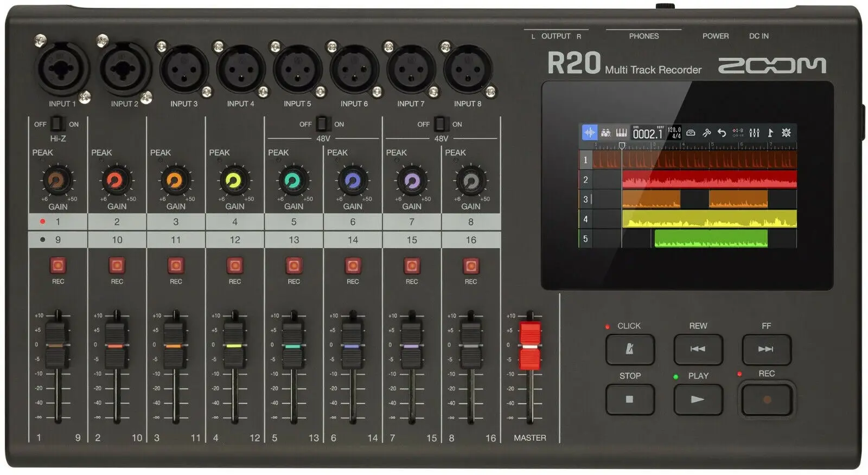
Task: Touch the red GAIN knob on channel 2
Action: [x=117, y=181]
